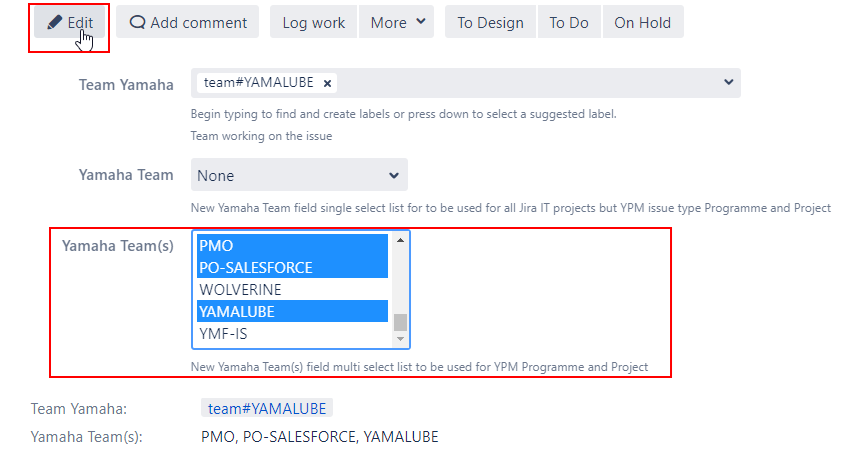The image size is (847, 454).
Task: Click the list scrollbar up arrow
Action: coord(400,240)
